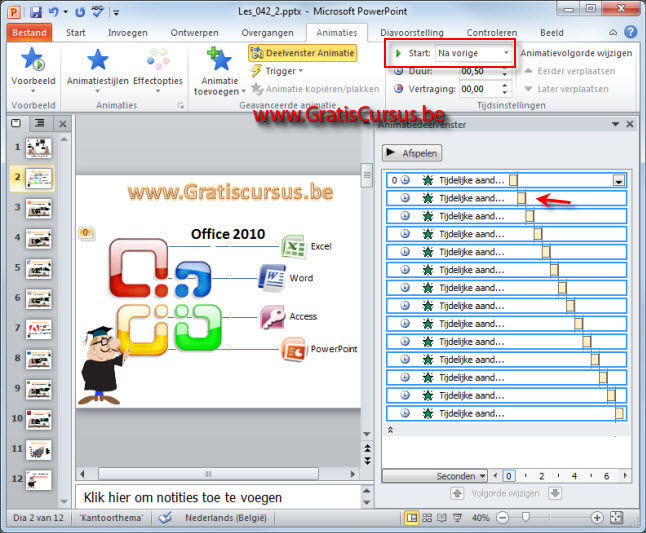This screenshot has width=646, height=533.
Task: Close the slide thumbnail pane
Action: [63, 124]
